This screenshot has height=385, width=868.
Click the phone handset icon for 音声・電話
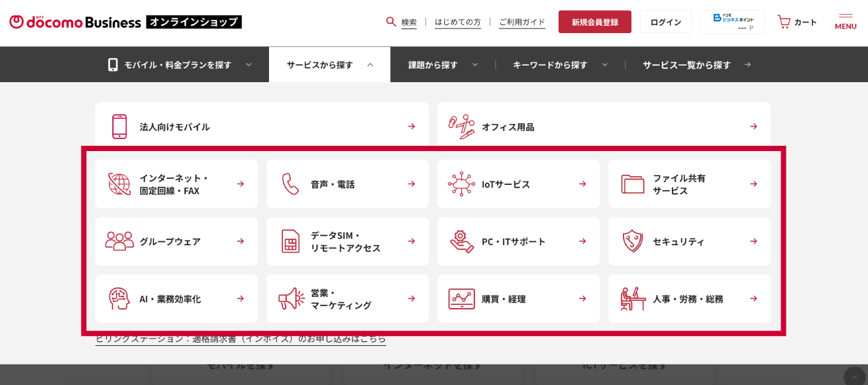pos(290,184)
